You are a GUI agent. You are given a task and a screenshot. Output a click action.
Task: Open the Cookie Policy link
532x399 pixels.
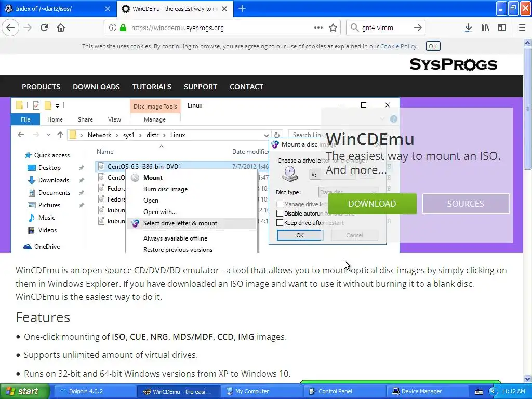(398, 46)
